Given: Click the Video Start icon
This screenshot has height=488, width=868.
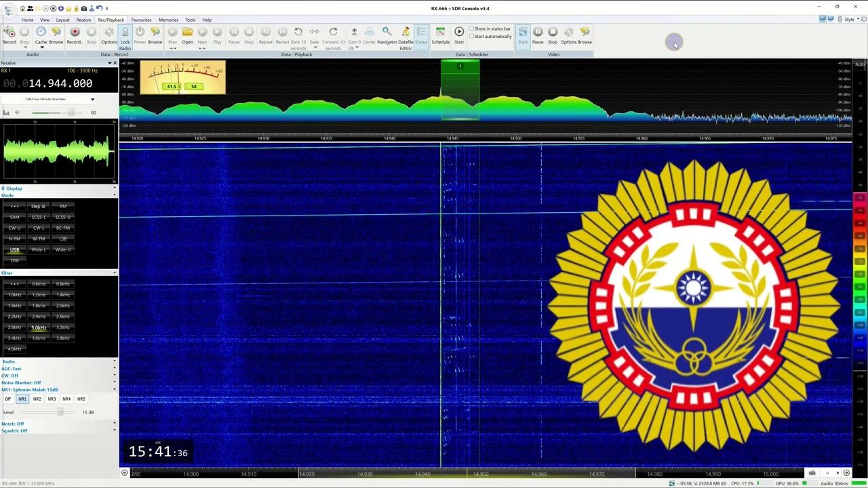Looking at the screenshot, I should click(x=523, y=33).
